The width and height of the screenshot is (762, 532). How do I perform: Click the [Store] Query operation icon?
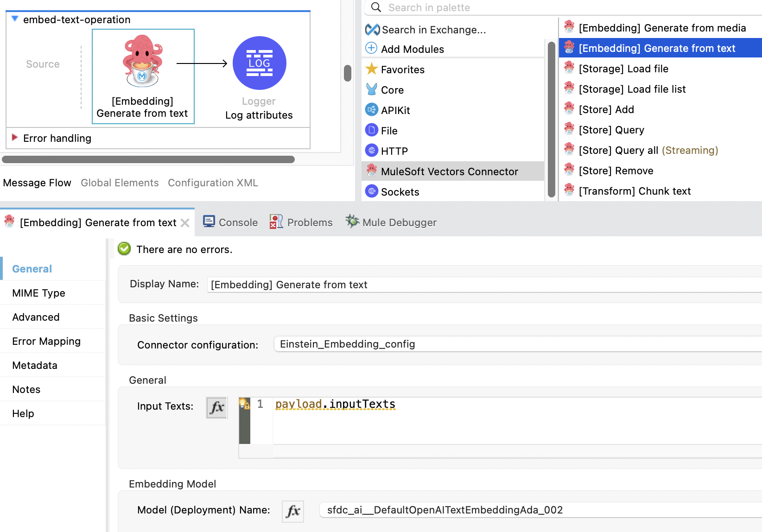tap(569, 129)
